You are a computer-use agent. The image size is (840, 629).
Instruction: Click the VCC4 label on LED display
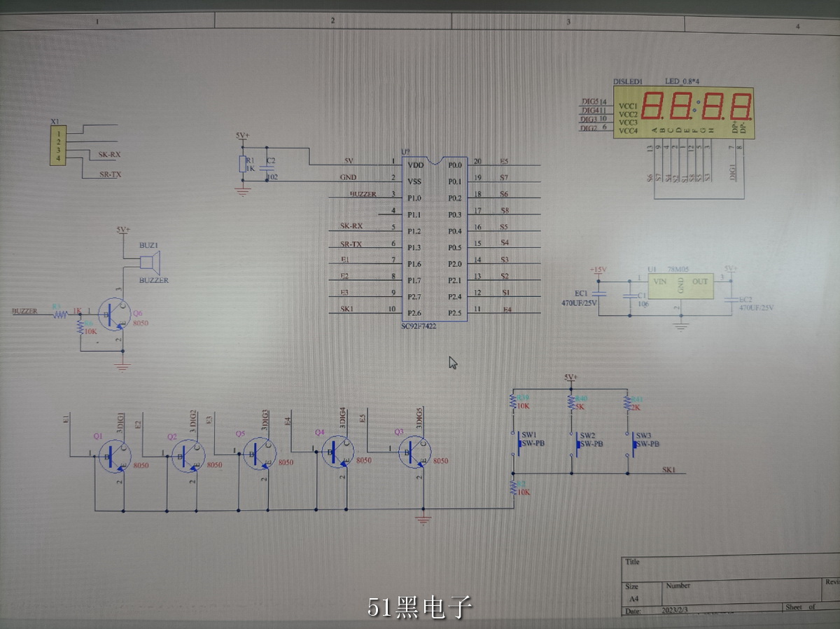[628, 130]
